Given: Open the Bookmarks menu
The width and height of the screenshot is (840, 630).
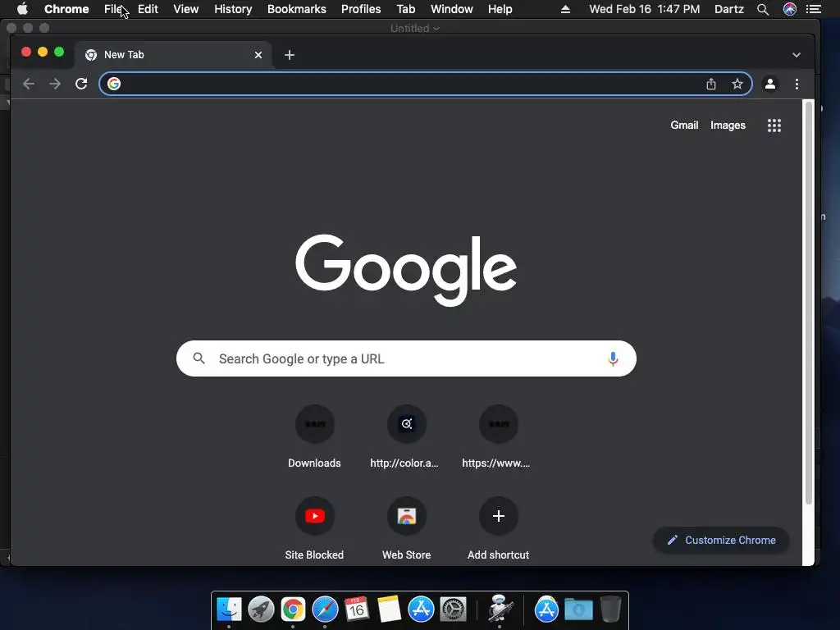Looking at the screenshot, I should coord(297,9).
